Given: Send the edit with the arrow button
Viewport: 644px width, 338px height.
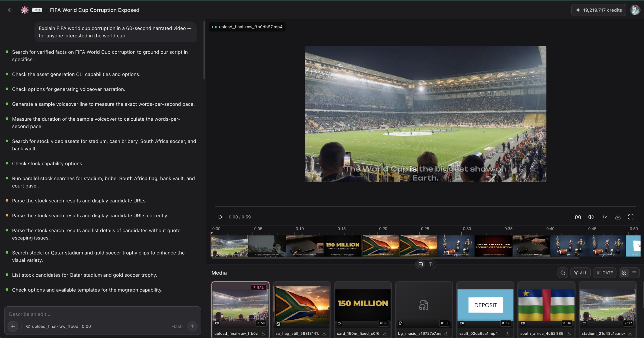Looking at the screenshot, I should tap(192, 326).
